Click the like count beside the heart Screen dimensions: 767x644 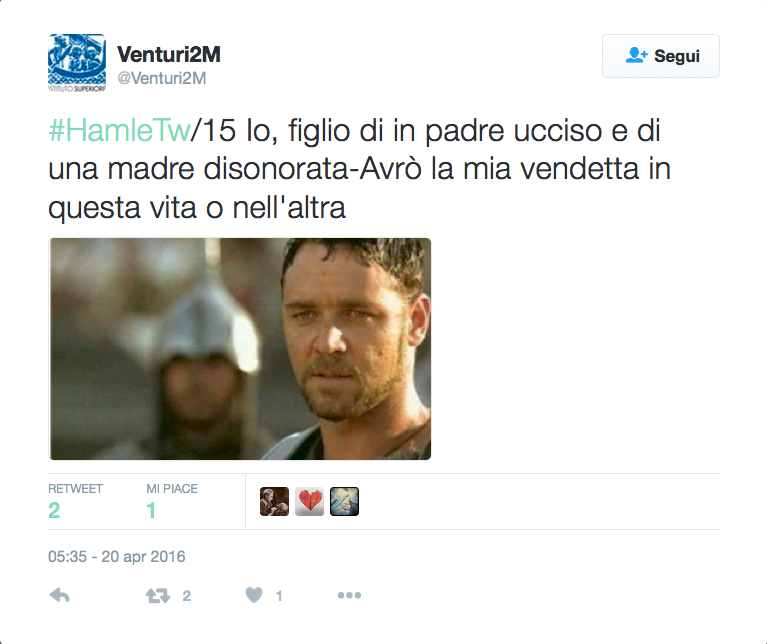coord(279,596)
